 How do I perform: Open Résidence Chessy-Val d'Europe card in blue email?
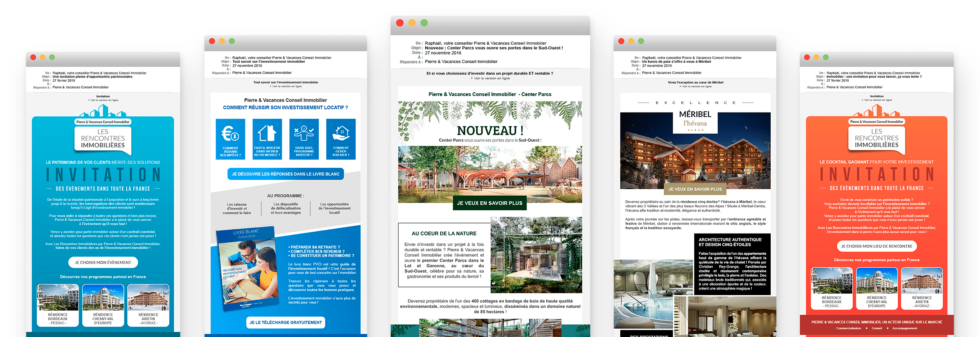pos(103,305)
